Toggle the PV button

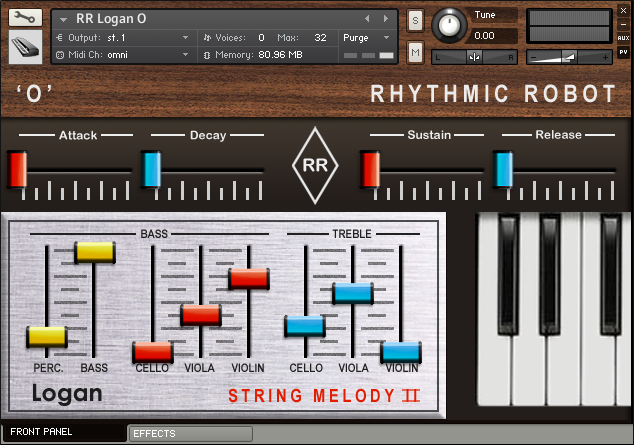(x=623, y=52)
